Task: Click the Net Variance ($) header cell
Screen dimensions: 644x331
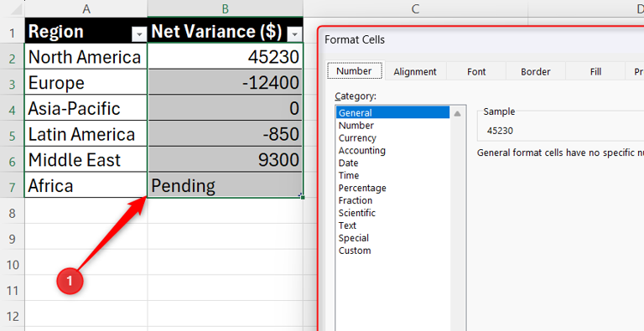Action: 225,31
